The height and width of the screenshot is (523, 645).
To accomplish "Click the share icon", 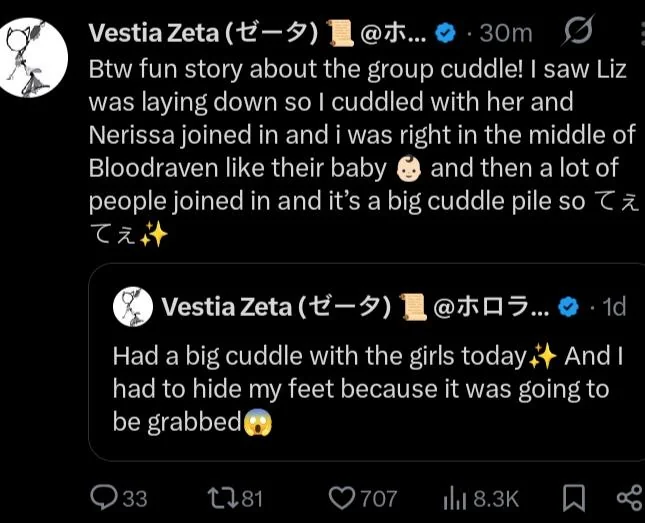I will (628, 497).
